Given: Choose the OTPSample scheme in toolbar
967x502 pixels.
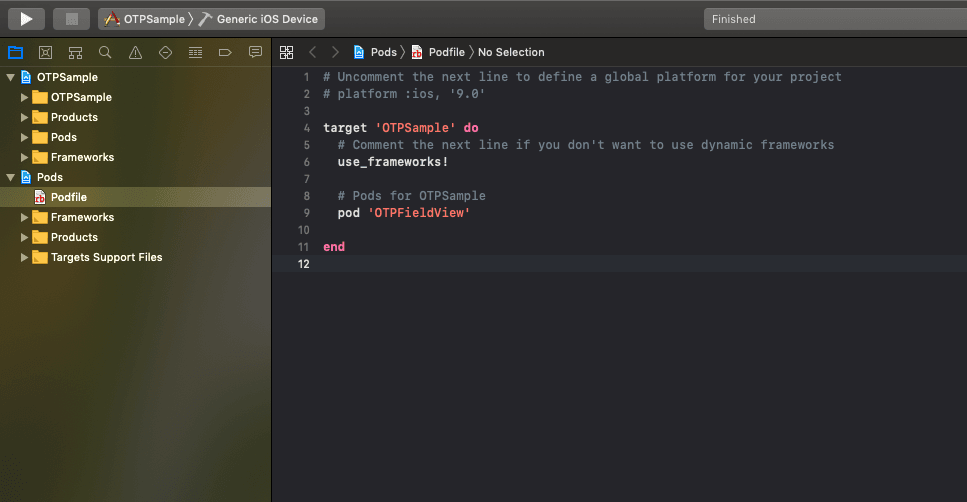Looking at the screenshot, I should pos(144,19).
